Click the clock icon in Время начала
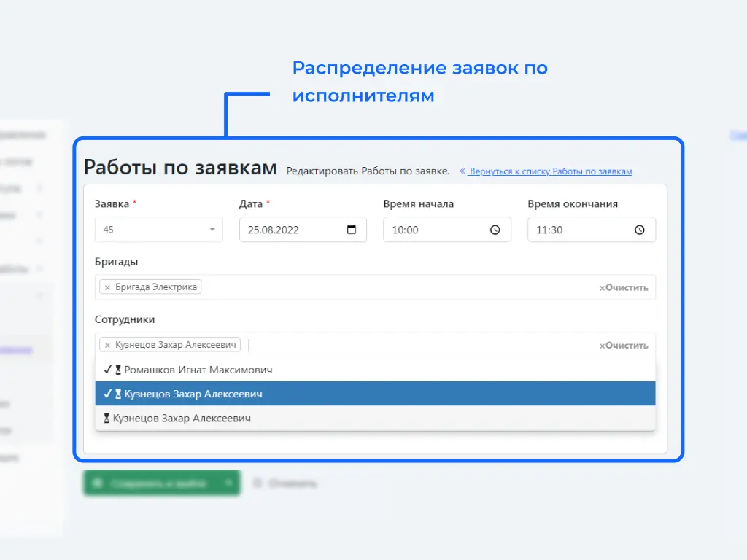Screen dimensions: 747x560 click(495, 230)
